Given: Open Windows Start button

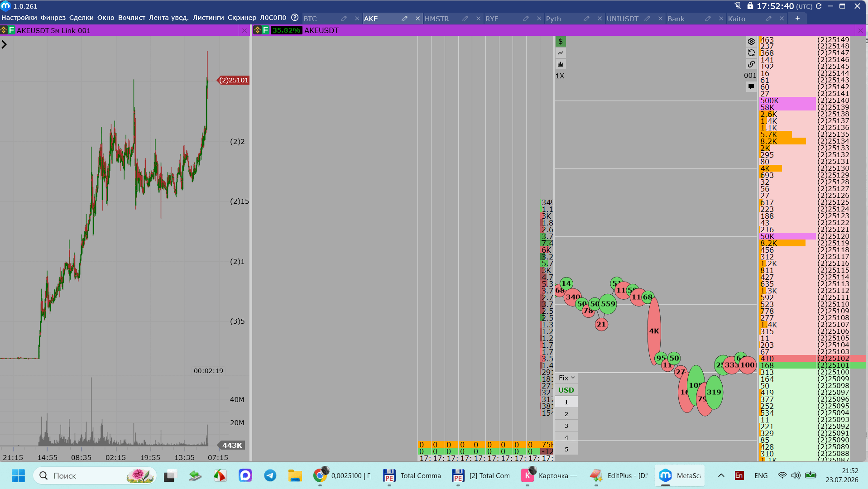Looking at the screenshot, I should (x=18, y=475).
